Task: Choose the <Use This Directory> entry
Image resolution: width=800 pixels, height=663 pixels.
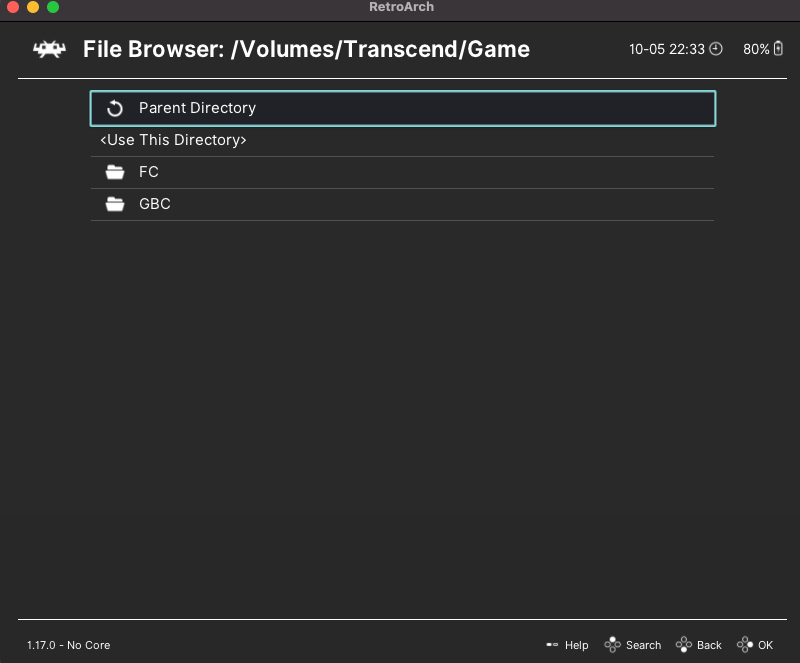Action: (x=402, y=140)
